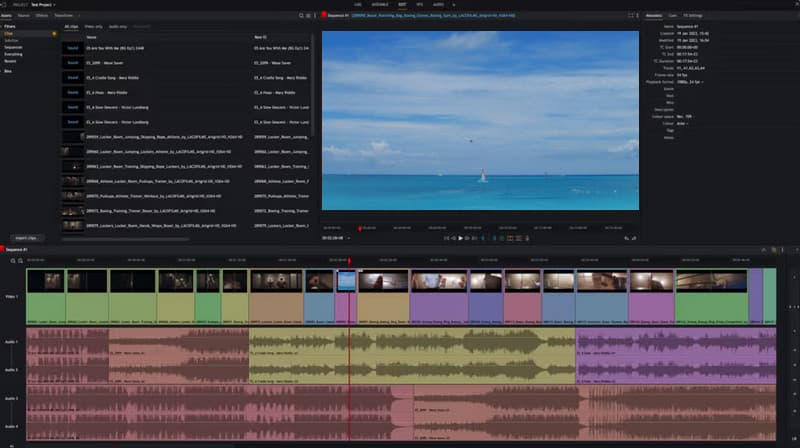The height and width of the screenshot is (448, 800).
Task: Click the red playhead marker in the timeline
Action: click(x=349, y=262)
